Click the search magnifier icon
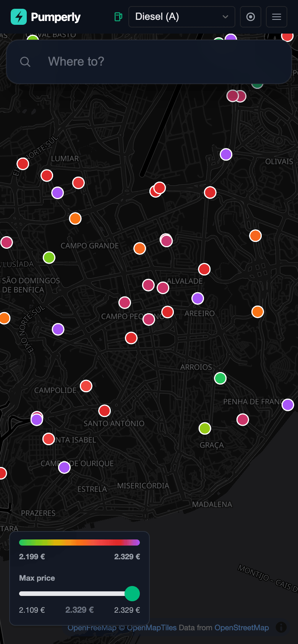The image size is (298, 644). (x=25, y=62)
